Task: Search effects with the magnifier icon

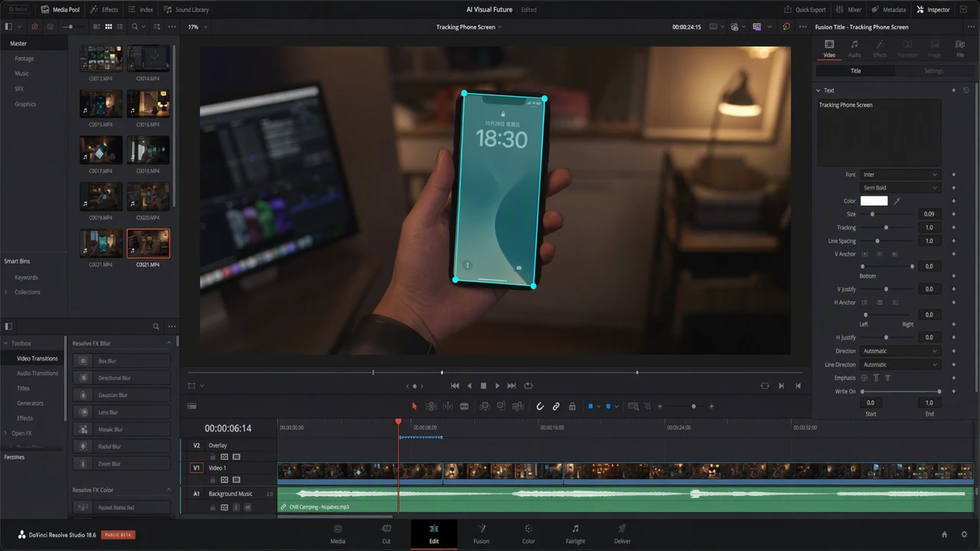Action: point(156,327)
